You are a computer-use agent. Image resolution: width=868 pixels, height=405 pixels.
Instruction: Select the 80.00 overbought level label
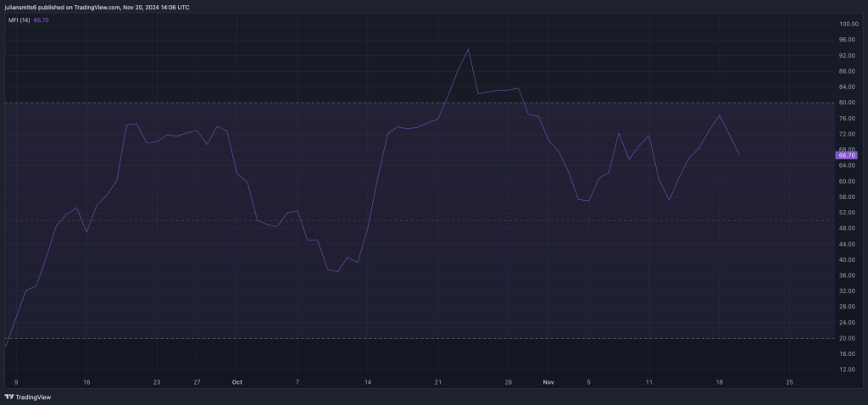pyautogui.click(x=849, y=103)
